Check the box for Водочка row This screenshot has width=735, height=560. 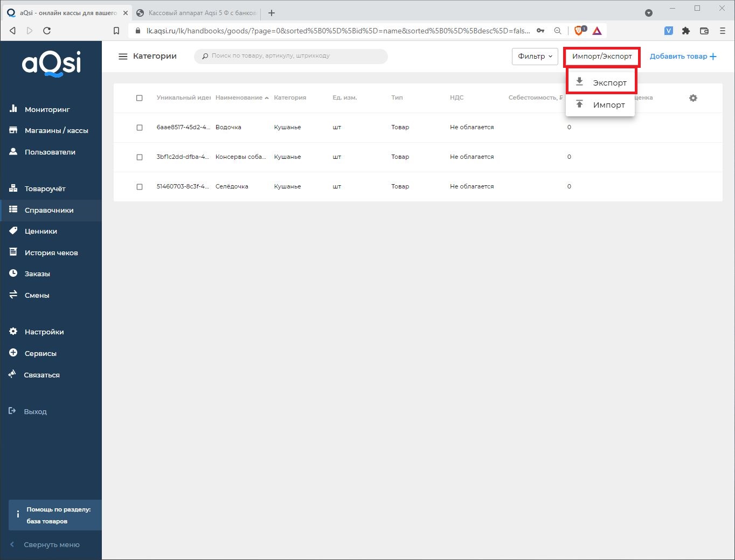[140, 128]
